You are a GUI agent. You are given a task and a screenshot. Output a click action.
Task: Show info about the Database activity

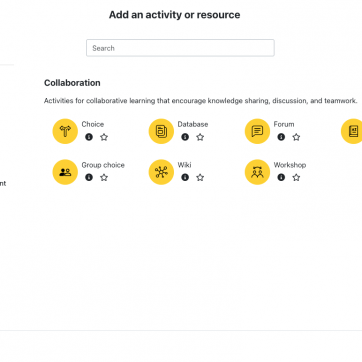185,137
